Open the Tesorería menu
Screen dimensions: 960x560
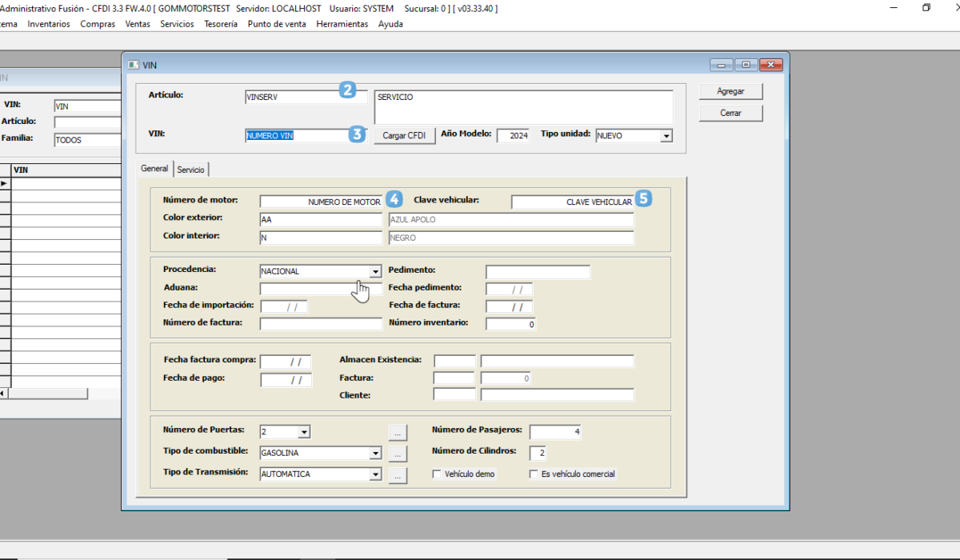click(221, 24)
